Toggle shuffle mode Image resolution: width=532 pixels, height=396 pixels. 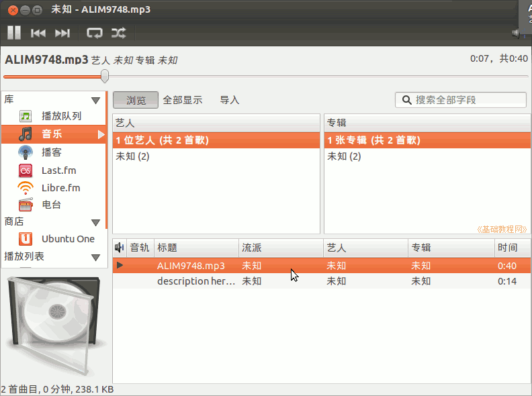[x=118, y=33]
